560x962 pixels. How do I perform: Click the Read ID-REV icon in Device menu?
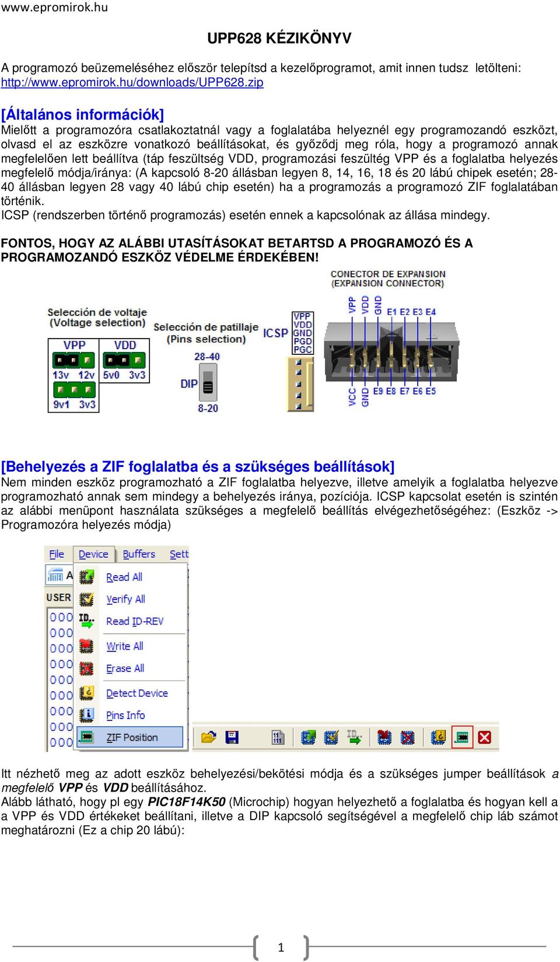click(x=86, y=621)
